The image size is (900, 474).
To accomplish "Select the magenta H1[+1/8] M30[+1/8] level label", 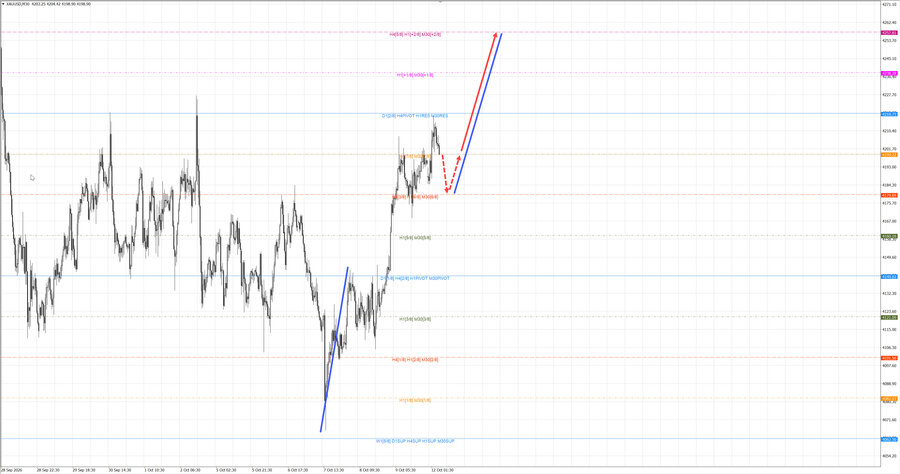I will (x=415, y=75).
